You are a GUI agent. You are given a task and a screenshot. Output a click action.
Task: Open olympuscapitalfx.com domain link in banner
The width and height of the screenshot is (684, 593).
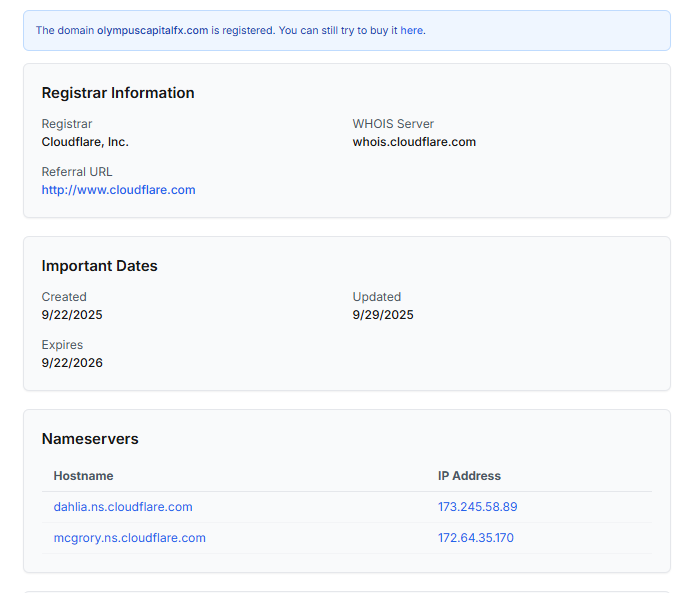[152, 31]
